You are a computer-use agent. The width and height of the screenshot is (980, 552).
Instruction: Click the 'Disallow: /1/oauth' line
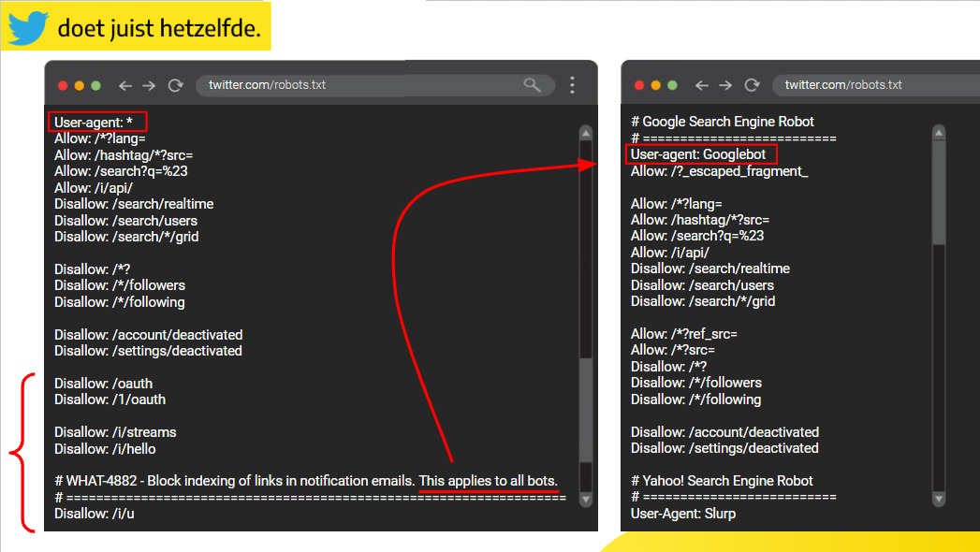110,399
